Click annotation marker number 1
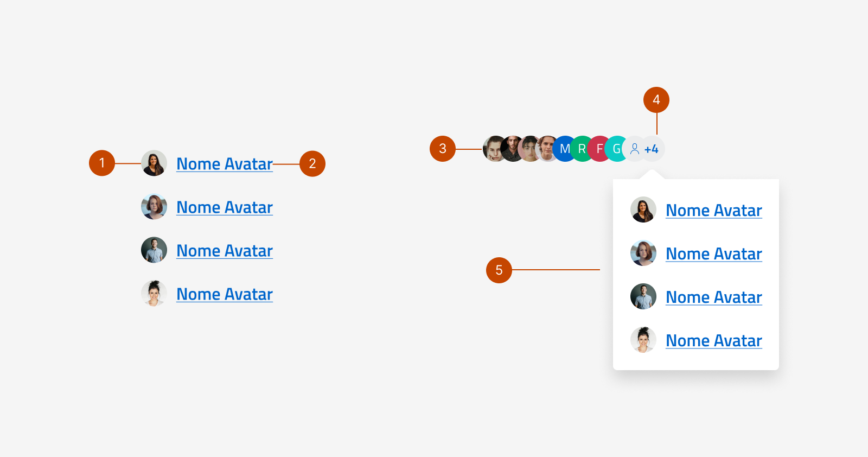Viewport: 868px width, 457px height. [x=102, y=163]
